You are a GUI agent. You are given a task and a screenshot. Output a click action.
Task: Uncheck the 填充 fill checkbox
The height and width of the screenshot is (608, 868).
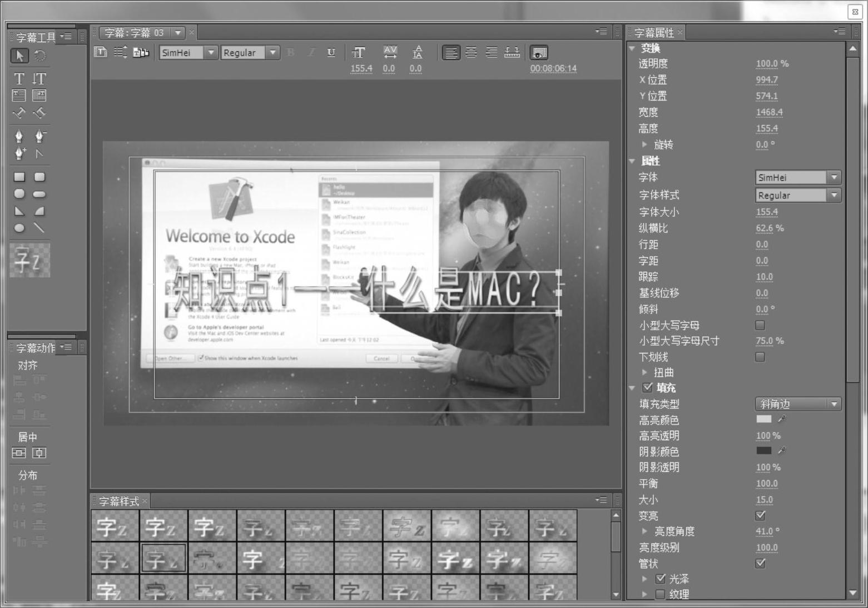point(648,387)
